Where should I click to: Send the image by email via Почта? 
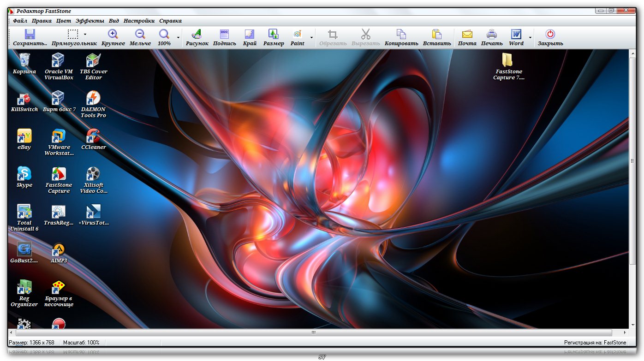[x=467, y=35]
